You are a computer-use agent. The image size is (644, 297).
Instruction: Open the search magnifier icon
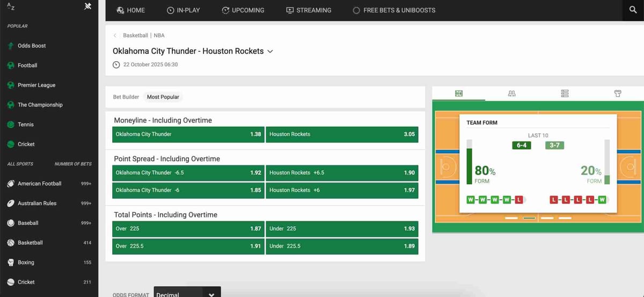tap(633, 10)
